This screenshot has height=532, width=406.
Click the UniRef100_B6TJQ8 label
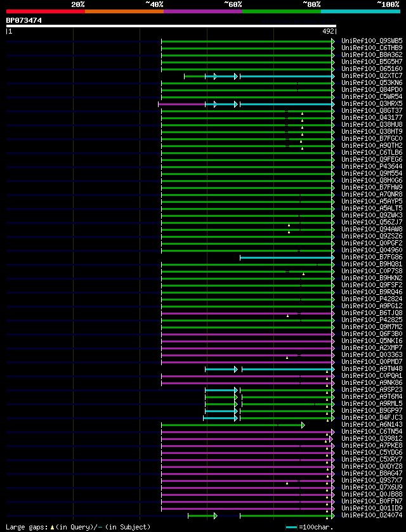[x=372, y=313]
